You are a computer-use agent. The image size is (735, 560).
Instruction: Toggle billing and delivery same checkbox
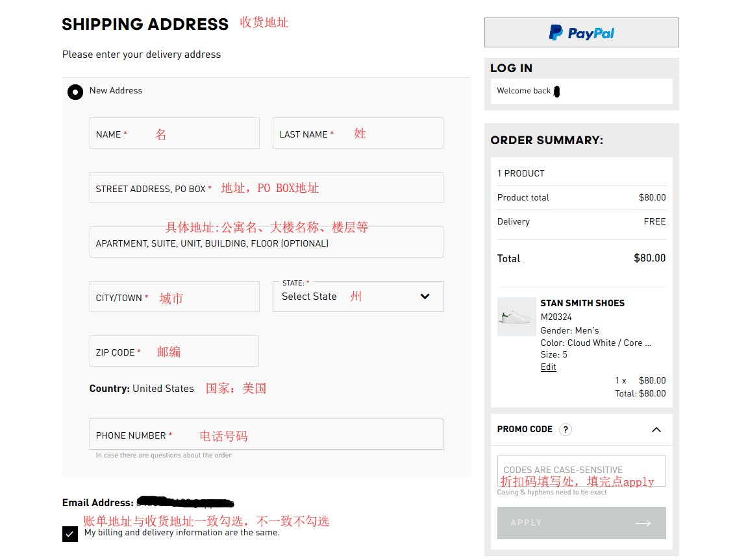(x=70, y=533)
